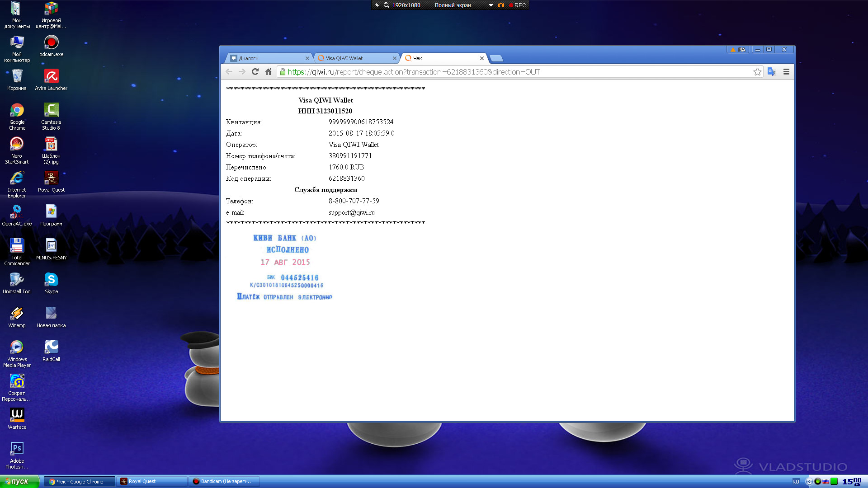Open Корзина recycle bin icon
The height and width of the screenshot is (488, 868).
(17, 80)
